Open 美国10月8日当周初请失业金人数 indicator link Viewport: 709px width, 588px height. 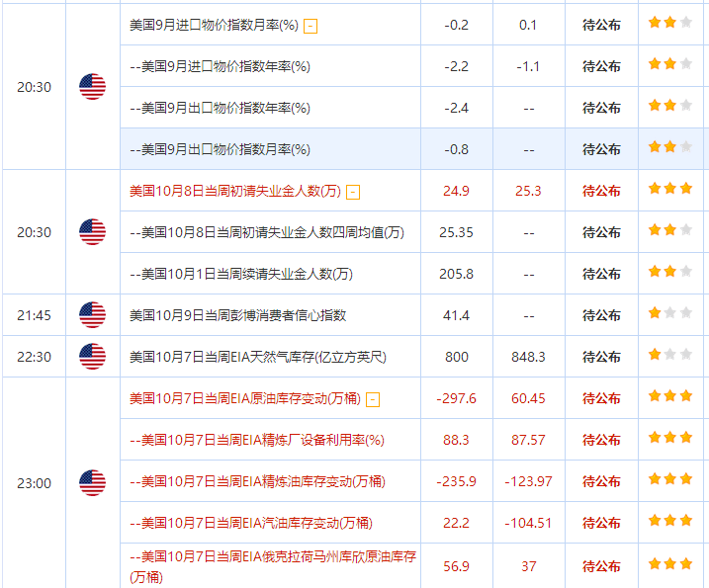click(235, 191)
